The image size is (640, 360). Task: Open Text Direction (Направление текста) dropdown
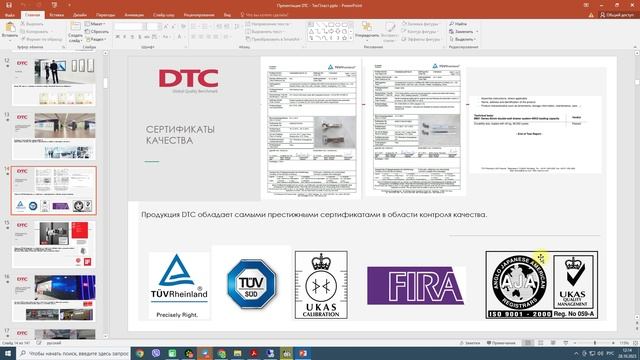(x=269, y=24)
